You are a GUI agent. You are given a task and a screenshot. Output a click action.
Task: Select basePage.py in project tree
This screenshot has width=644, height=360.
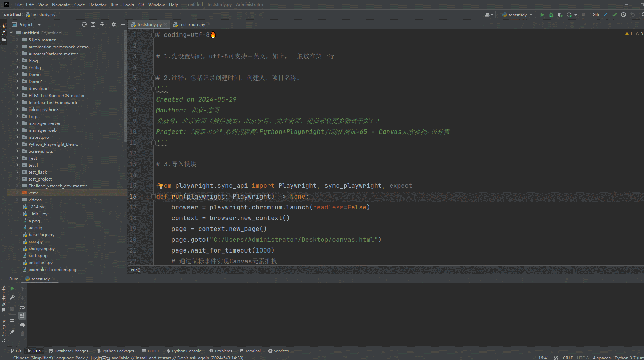[41, 235]
